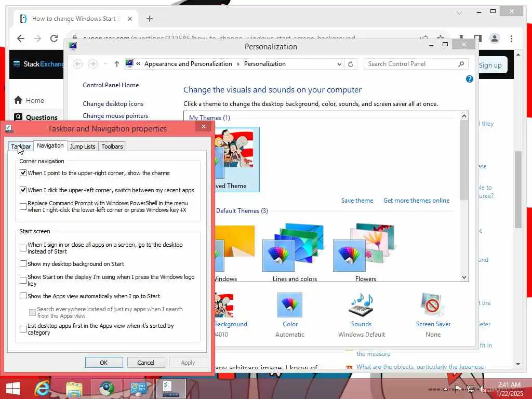The height and width of the screenshot is (399, 532).
Task: Open the Toolbars tab
Action: [x=112, y=147]
